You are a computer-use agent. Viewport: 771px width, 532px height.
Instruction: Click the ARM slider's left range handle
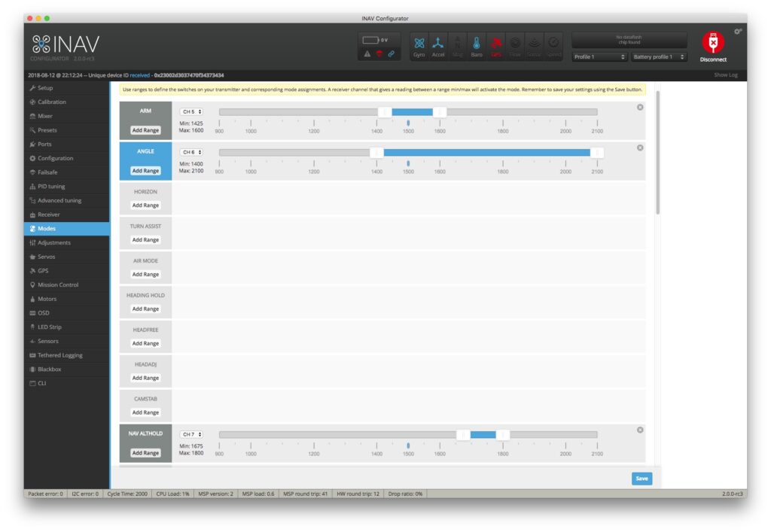(x=385, y=112)
